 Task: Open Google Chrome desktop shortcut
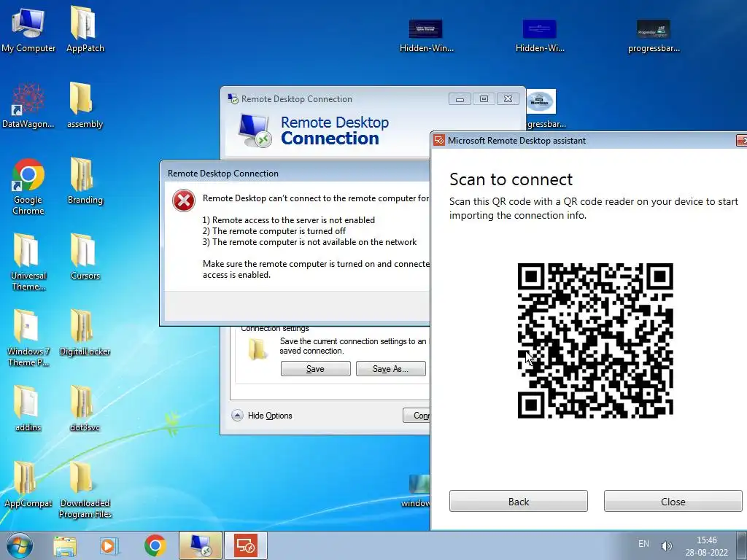[28, 187]
